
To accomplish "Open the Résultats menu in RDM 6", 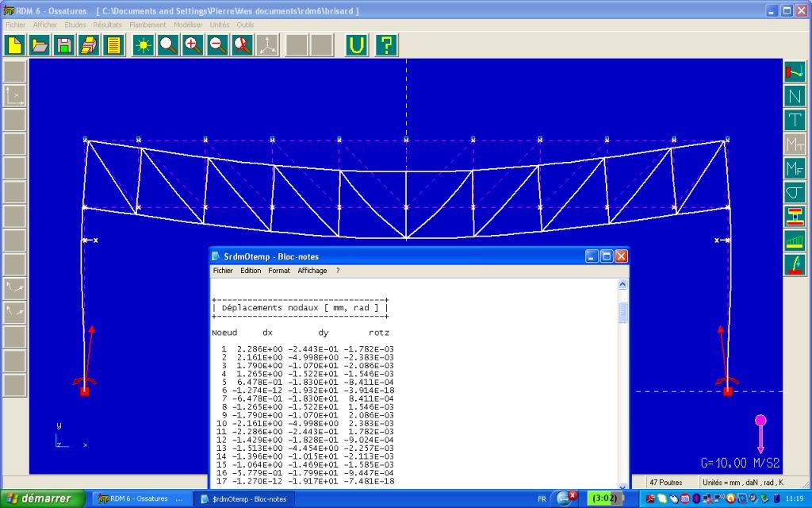I will click(108, 25).
